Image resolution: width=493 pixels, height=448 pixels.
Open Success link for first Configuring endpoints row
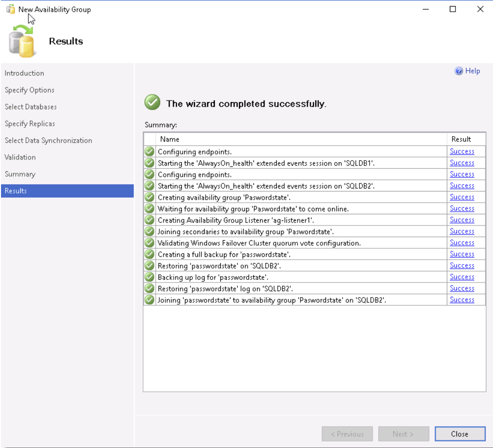(x=462, y=151)
